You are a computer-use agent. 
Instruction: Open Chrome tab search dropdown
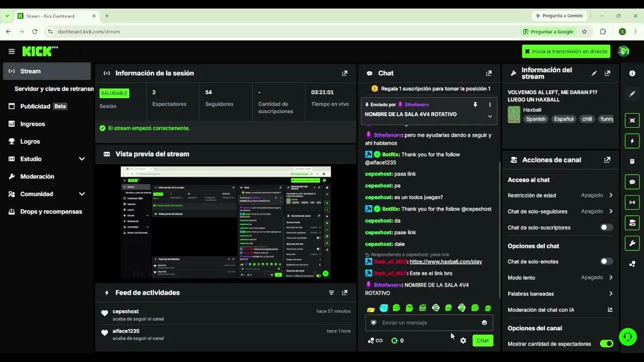coord(7,16)
